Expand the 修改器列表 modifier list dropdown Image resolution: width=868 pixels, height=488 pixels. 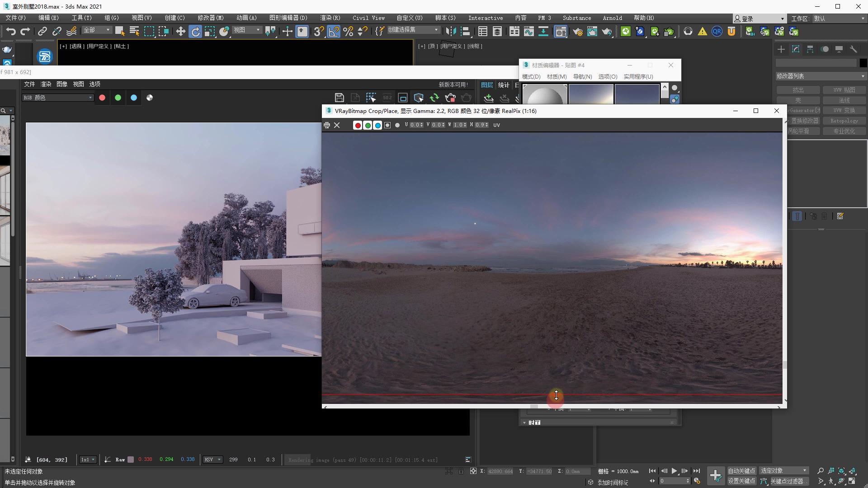click(820, 76)
